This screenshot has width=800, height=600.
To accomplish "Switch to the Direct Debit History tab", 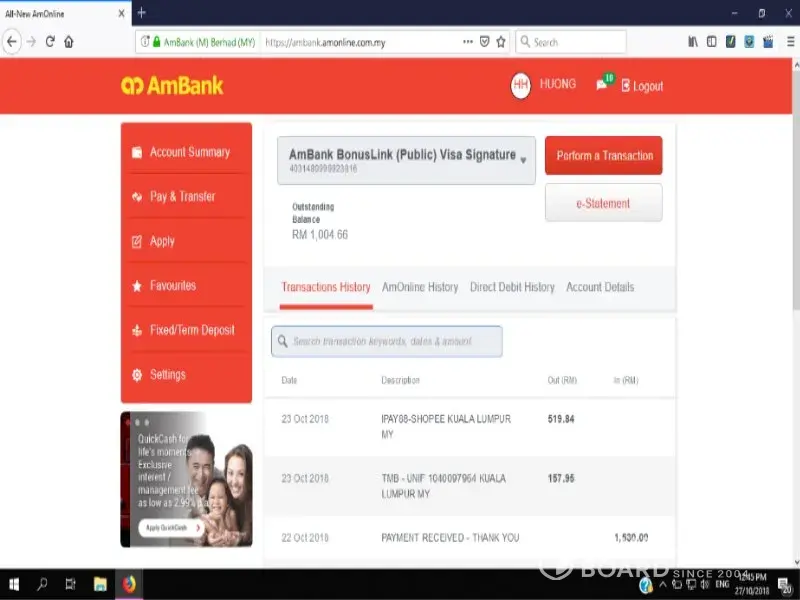I will pyautogui.click(x=512, y=287).
